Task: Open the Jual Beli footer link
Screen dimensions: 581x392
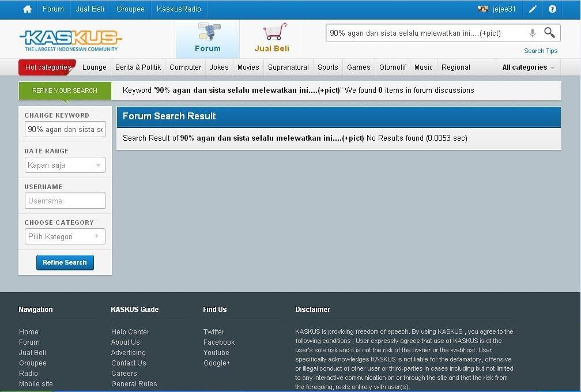Action: 33,353
